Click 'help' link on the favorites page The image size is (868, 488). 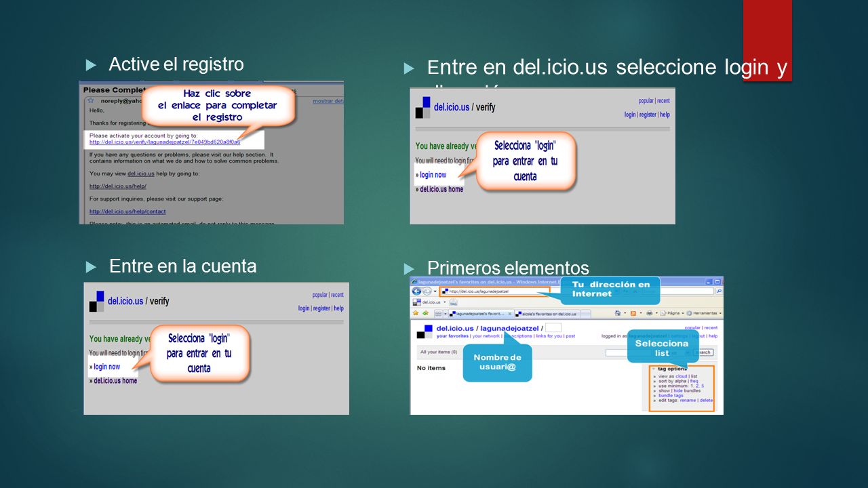tap(713, 336)
